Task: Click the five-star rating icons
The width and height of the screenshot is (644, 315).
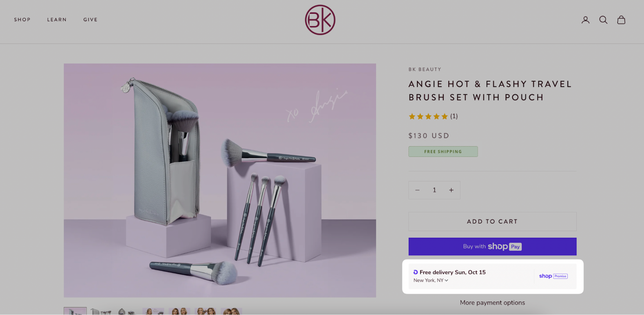Action: (x=428, y=116)
